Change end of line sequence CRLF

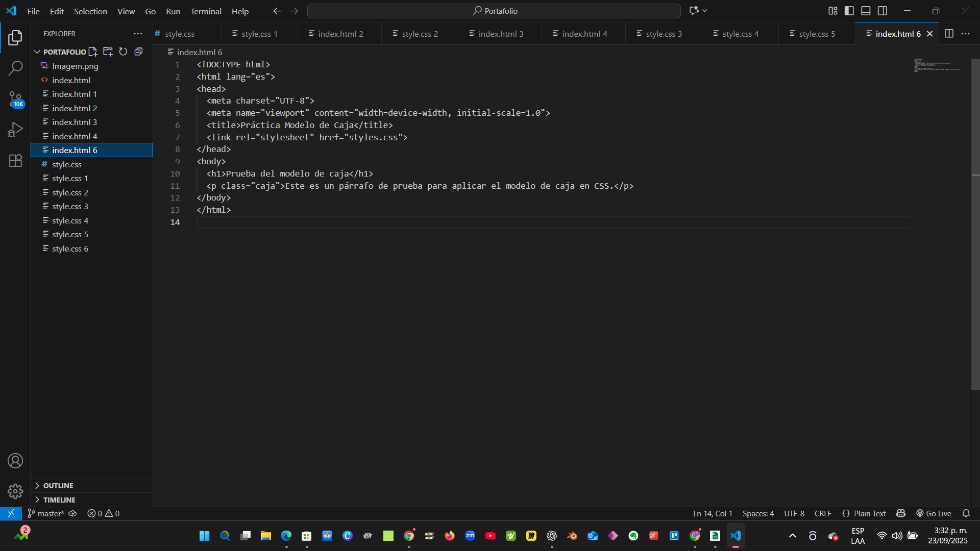823,513
